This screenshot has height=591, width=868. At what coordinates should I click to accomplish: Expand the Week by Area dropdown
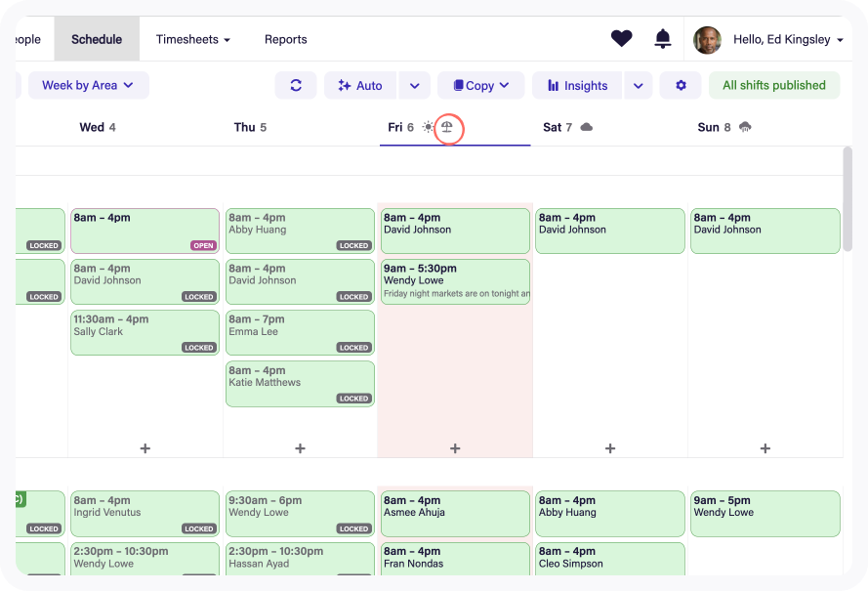tap(88, 86)
